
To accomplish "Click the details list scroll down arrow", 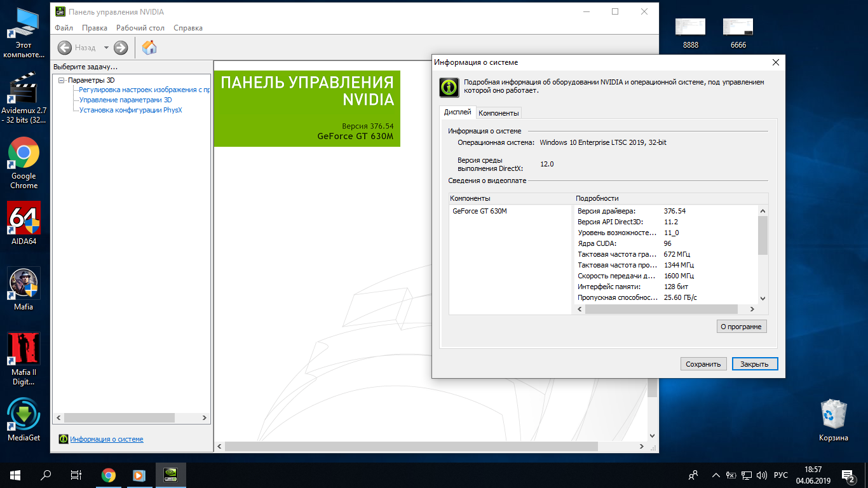I will [x=763, y=299].
